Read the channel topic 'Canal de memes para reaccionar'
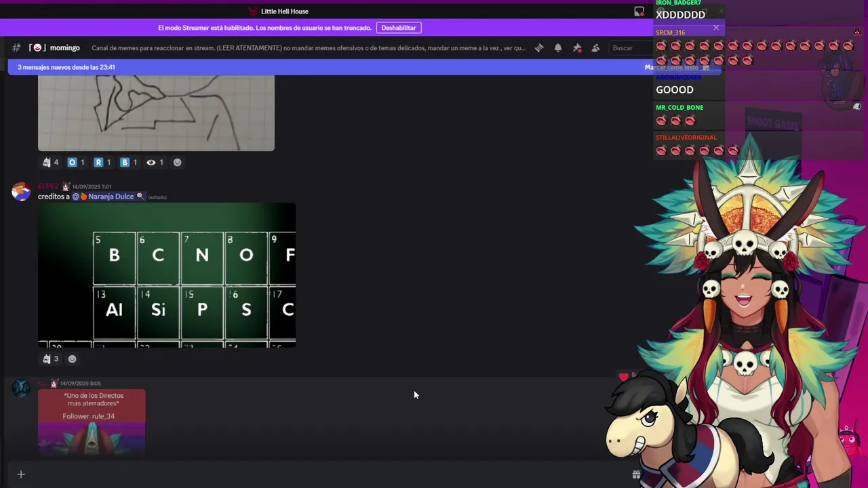 coord(309,48)
